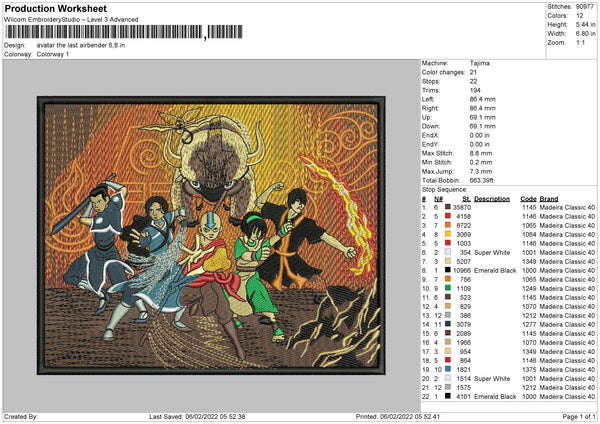Click the Stitches value "90977"
Image resolution: width=600 pixels, height=424 pixels.
[585, 7]
